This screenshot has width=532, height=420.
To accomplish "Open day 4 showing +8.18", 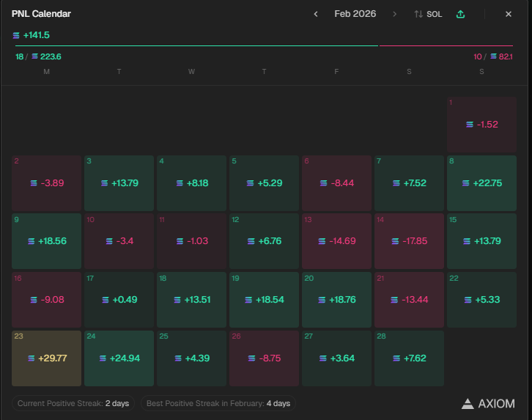I will click(191, 183).
